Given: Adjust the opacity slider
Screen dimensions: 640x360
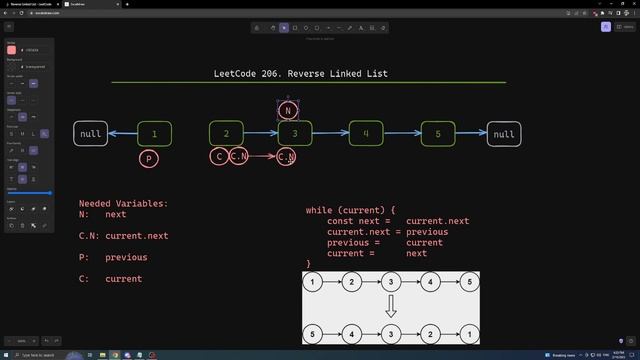Looking at the screenshot, I should tap(29, 193).
